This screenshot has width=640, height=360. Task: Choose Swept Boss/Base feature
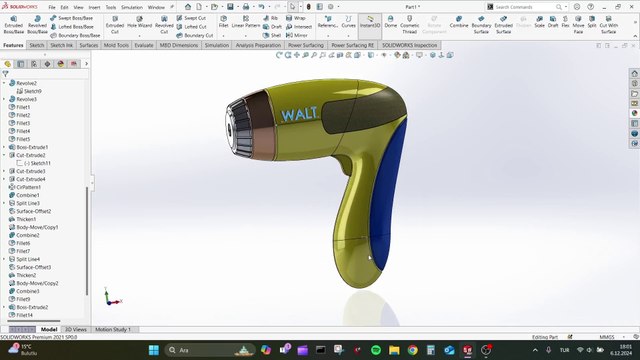pos(71,18)
